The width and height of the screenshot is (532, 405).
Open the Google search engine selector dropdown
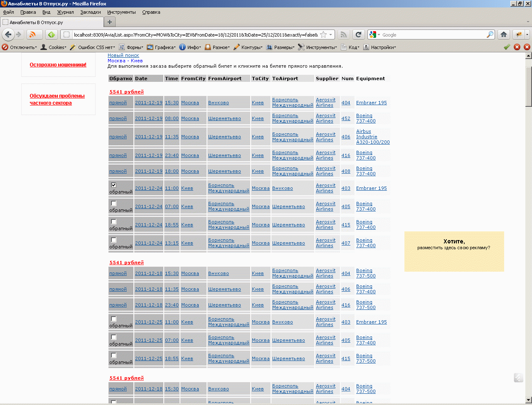[374, 34]
